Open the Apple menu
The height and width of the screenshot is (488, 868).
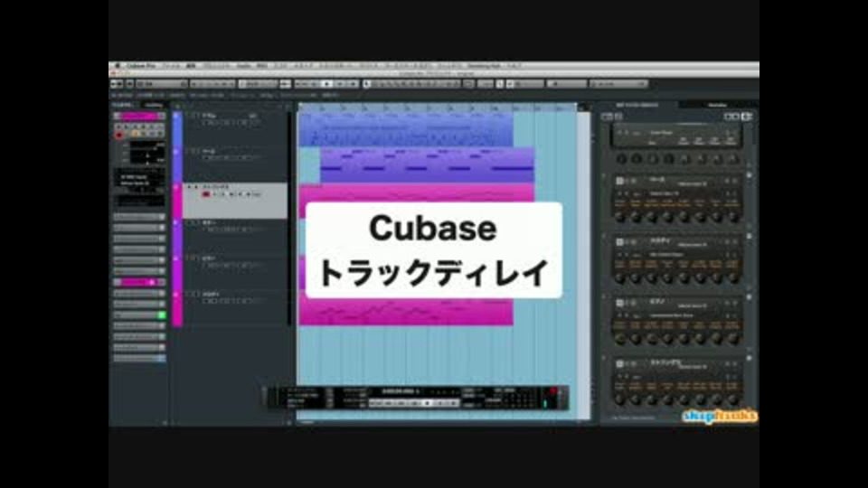pos(117,65)
